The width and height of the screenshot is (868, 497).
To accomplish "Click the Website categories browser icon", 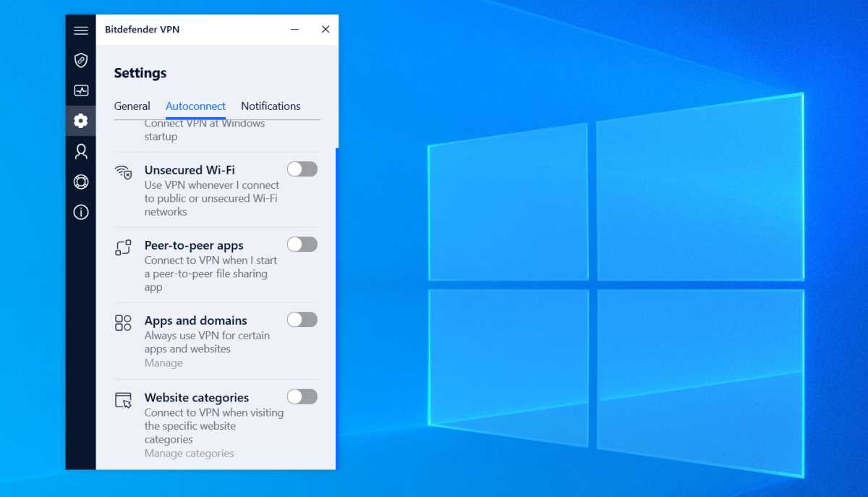I will (124, 399).
